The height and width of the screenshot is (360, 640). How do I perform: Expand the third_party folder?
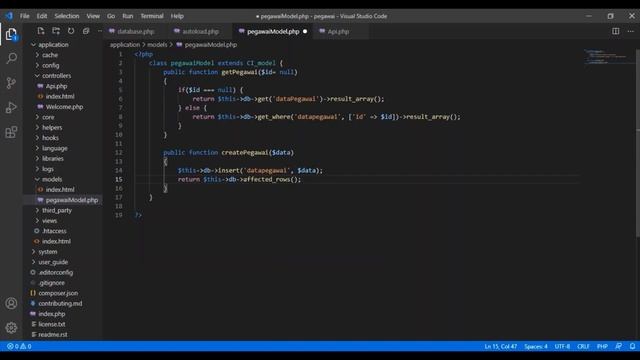pos(57,210)
